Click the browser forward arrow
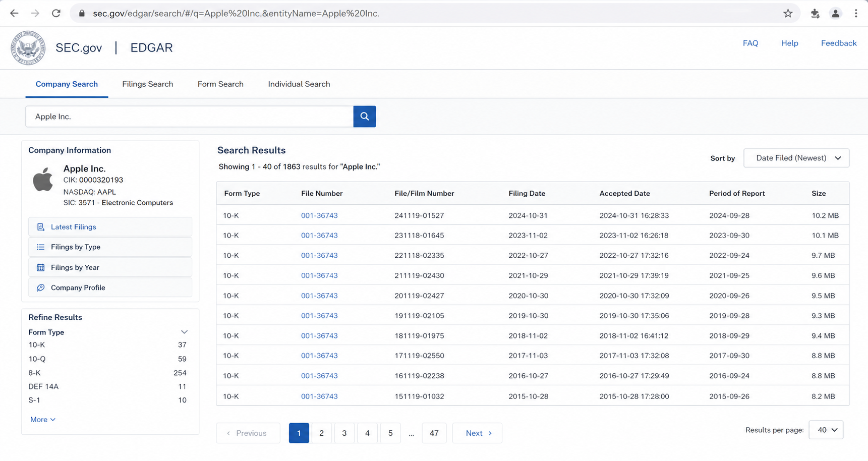This screenshot has width=868, height=461. point(35,14)
